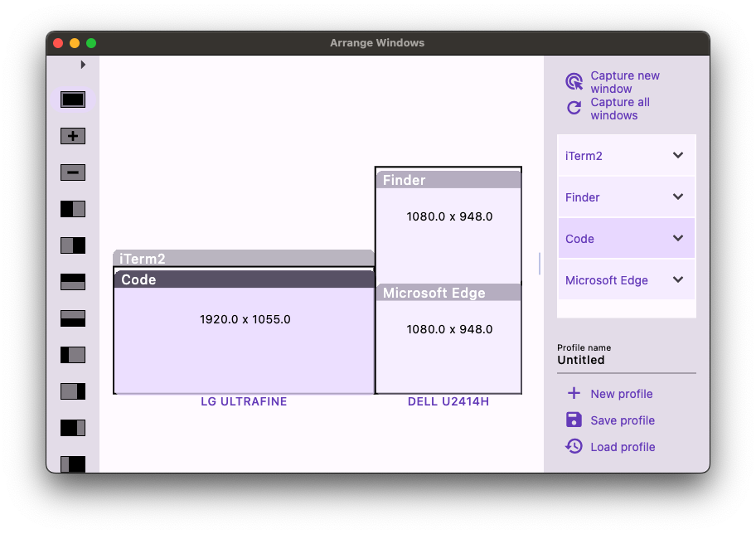Image resolution: width=756 pixels, height=534 pixels.
Task: Click the Capture all windows refresh icon
Action: point(574,108)
